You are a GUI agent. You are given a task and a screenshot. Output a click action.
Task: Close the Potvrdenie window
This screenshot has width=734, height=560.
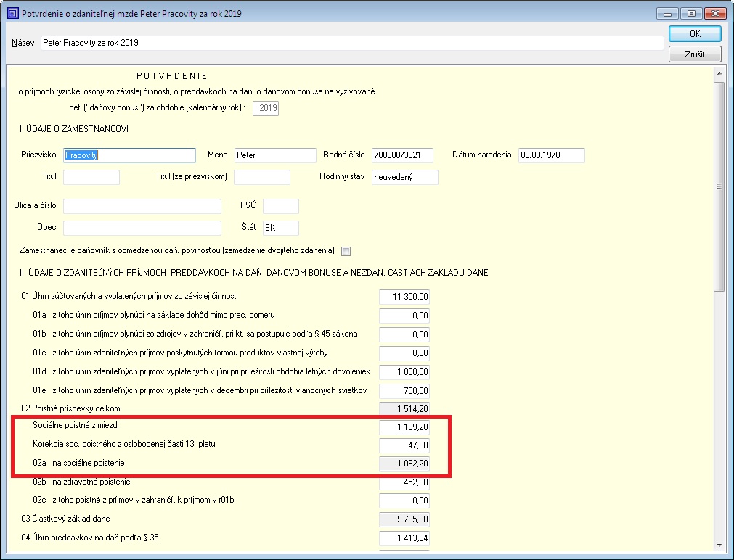click(x=715, y=14)
